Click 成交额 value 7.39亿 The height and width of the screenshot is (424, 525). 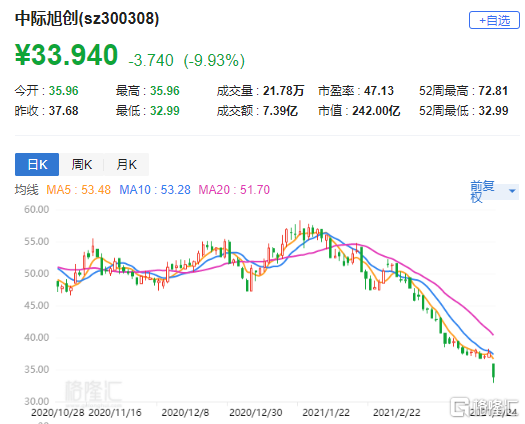click(280, 111)
